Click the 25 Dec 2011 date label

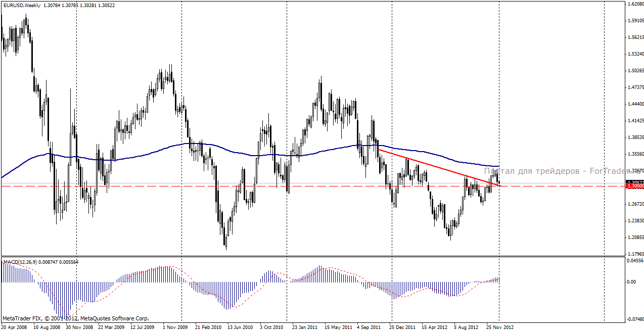(402, 327)
